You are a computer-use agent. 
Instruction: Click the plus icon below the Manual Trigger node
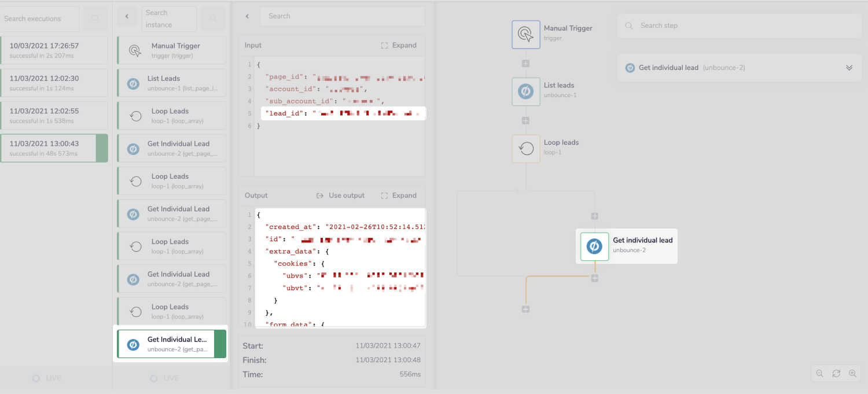click(x=525, y=64)
